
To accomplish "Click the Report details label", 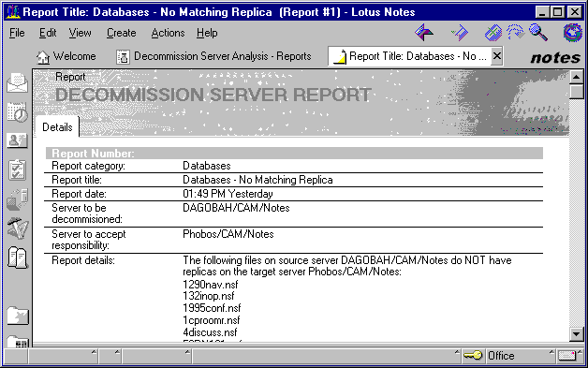I will (83, 260).
